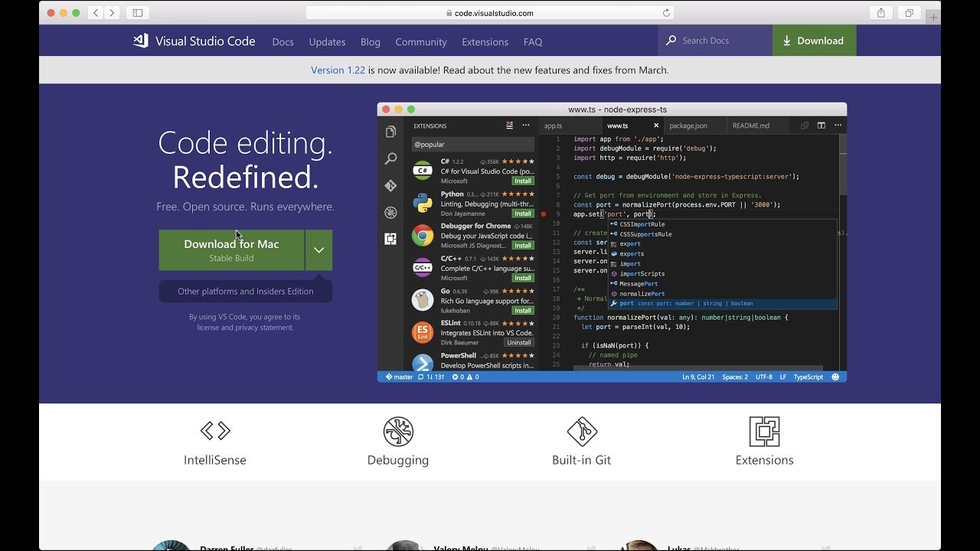Click the C/C++ extension icon

[423, 268]
